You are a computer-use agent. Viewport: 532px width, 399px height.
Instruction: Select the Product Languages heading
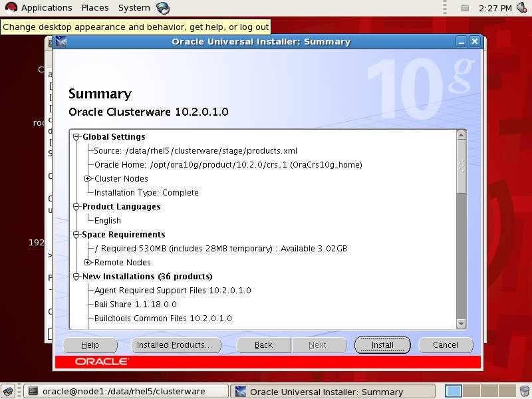click(x=122, y=207)
